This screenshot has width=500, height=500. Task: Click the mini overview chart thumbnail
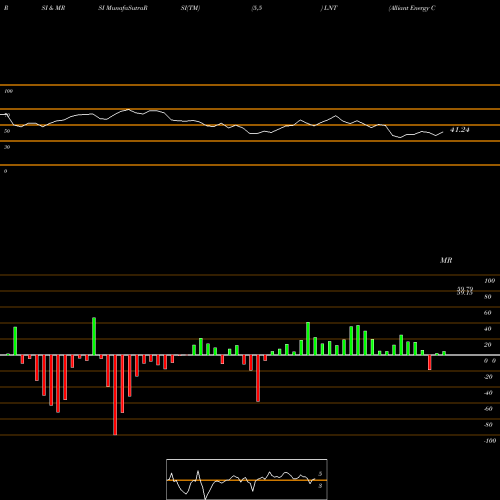[x=247, y=479]
